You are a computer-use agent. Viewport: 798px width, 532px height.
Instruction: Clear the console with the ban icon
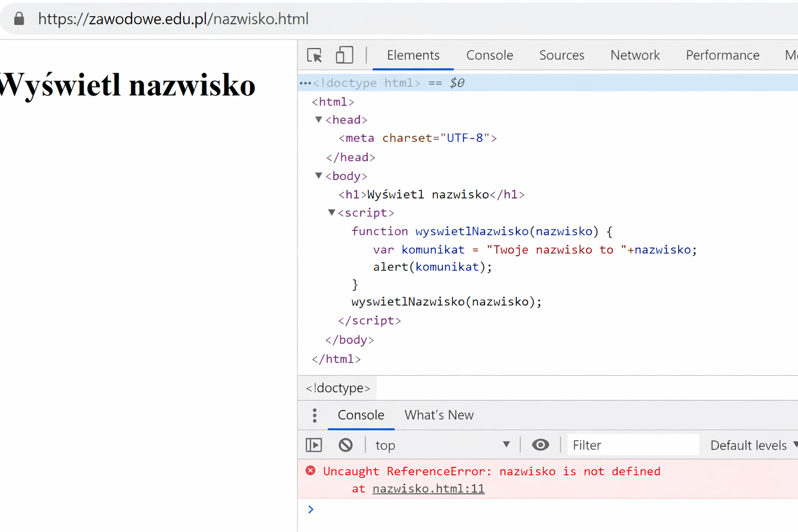pyautogui.click(x=345, y=445)
